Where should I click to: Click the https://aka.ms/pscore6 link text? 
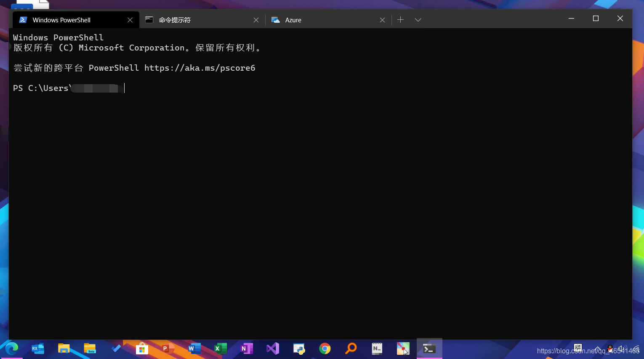point(200,68)
